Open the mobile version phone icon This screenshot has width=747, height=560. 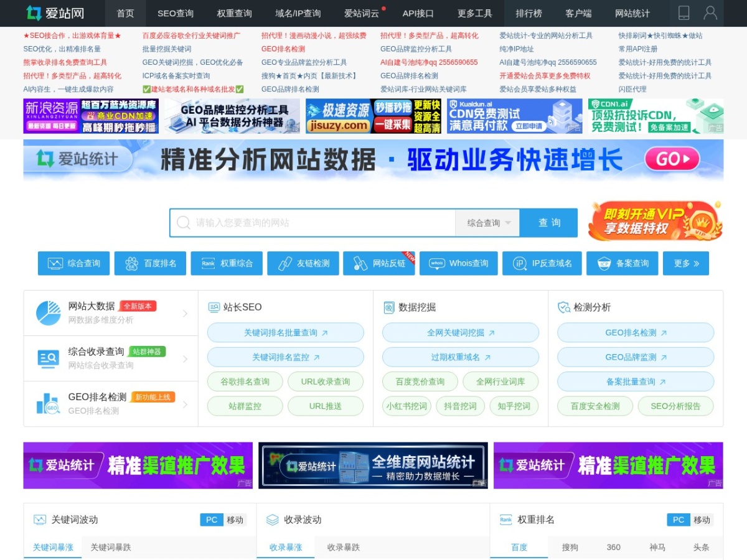coord(684,13)
